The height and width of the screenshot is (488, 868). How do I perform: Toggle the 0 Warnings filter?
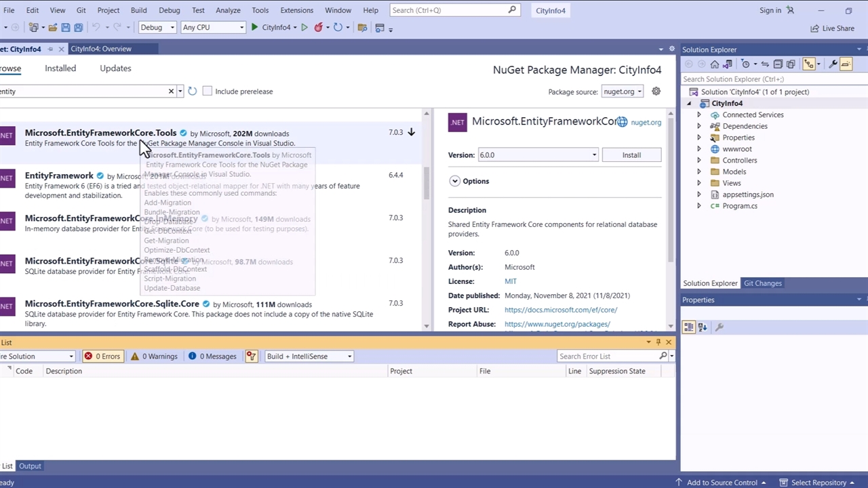(x=154, y=357)
